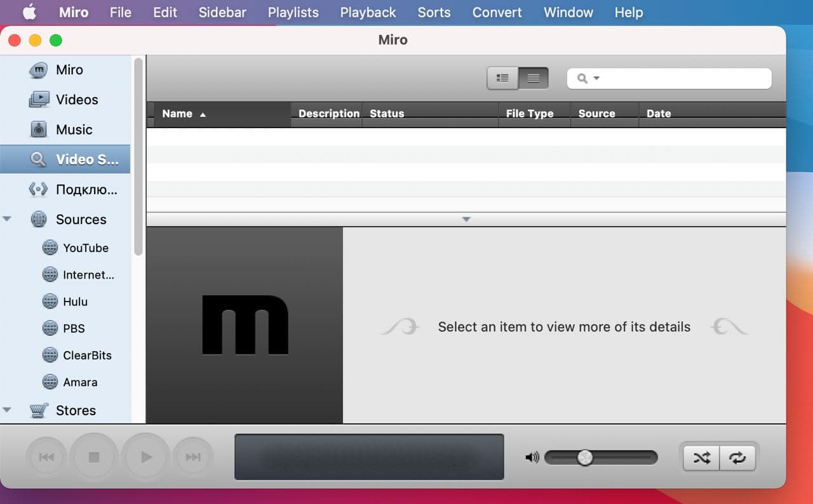
Task: Click the playback progress display
Action: pyautogui.click(x=369, y=457)
